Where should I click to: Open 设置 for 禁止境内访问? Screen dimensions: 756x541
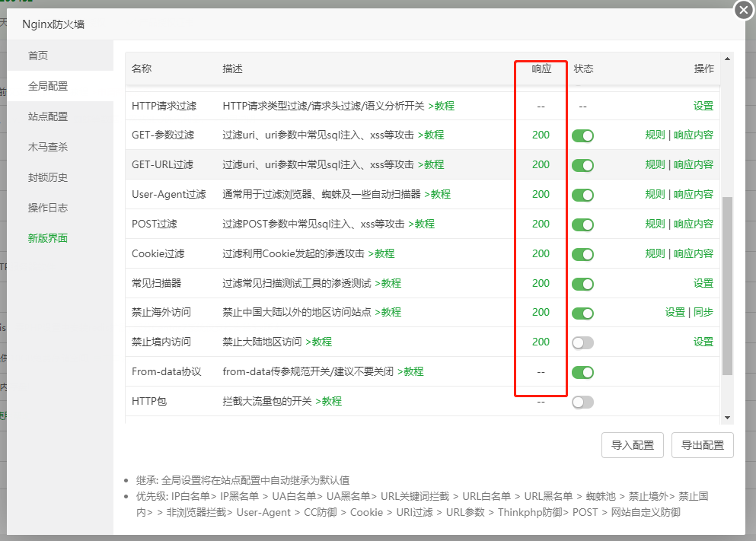point(703,342)
